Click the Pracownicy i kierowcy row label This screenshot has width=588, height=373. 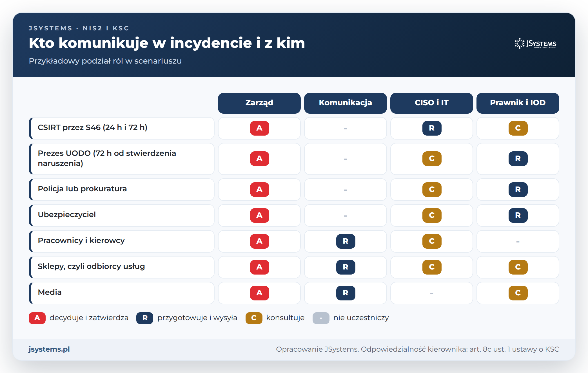click(122, 241)
